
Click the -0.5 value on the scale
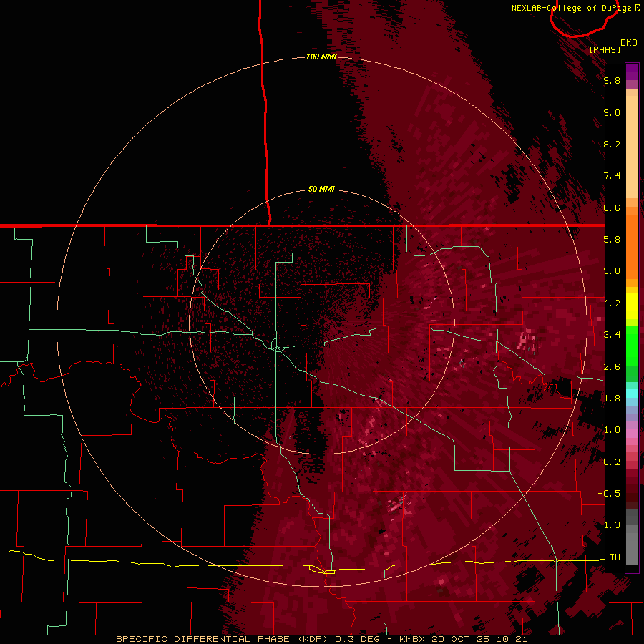[609, 494]
